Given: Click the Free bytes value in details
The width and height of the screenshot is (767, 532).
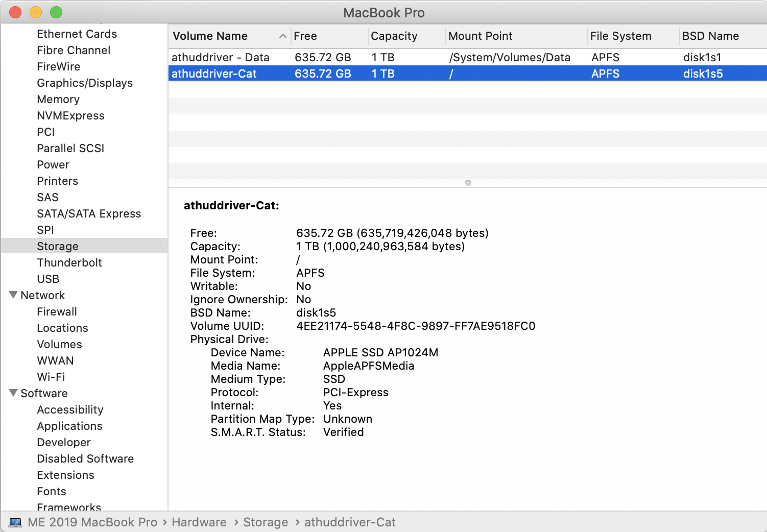Looking at the screenshot, I should point(392,233).
